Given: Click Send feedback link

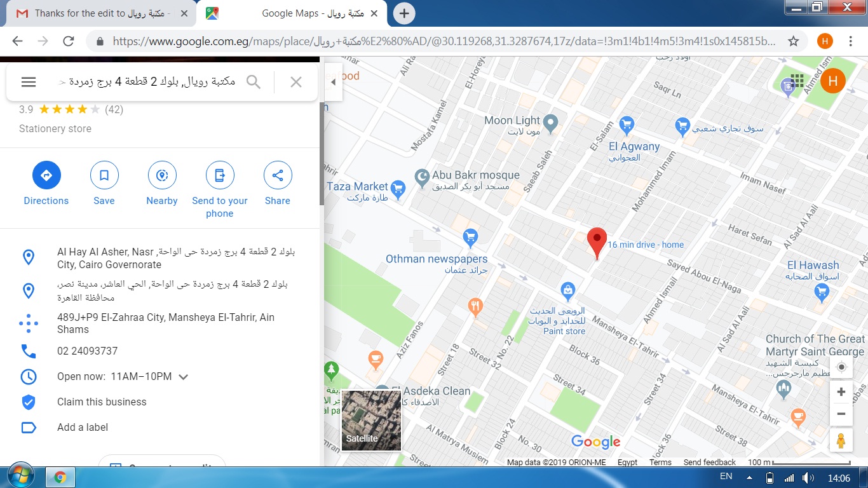Looking at the screenshot, I should [x=709, y=463].
